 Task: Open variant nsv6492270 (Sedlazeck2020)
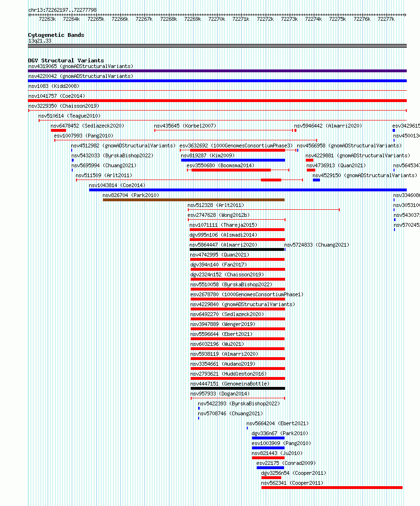pos(227,315)
